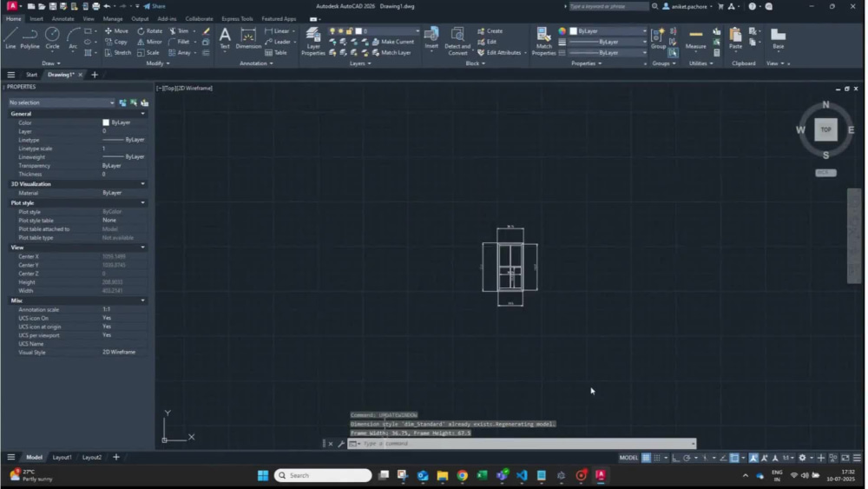Activate the Trim command
Viewport: 868px width, 489px height.
click(179, 31)
